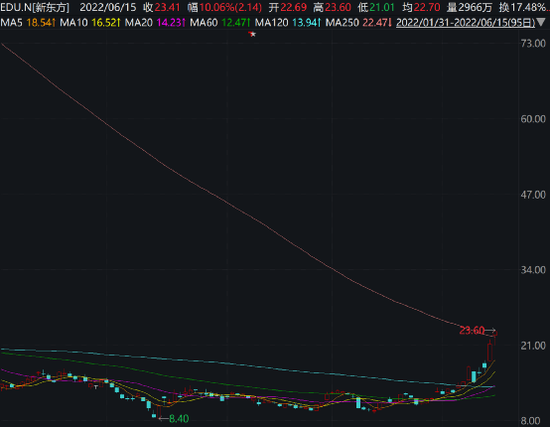The width and height of the screenshot is (550, 427).
Task: Select the MA5 18.54 indicator label
Action: pos(28,23)
